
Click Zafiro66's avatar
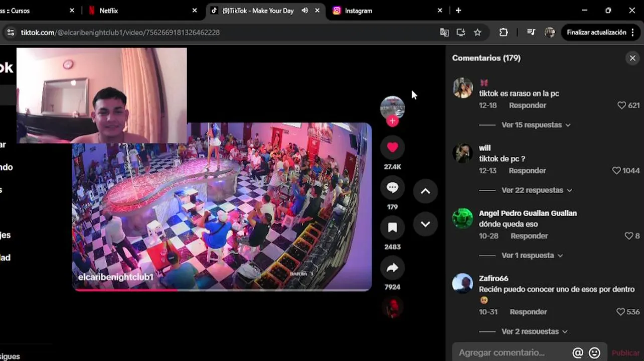click(x=462, y=283)
